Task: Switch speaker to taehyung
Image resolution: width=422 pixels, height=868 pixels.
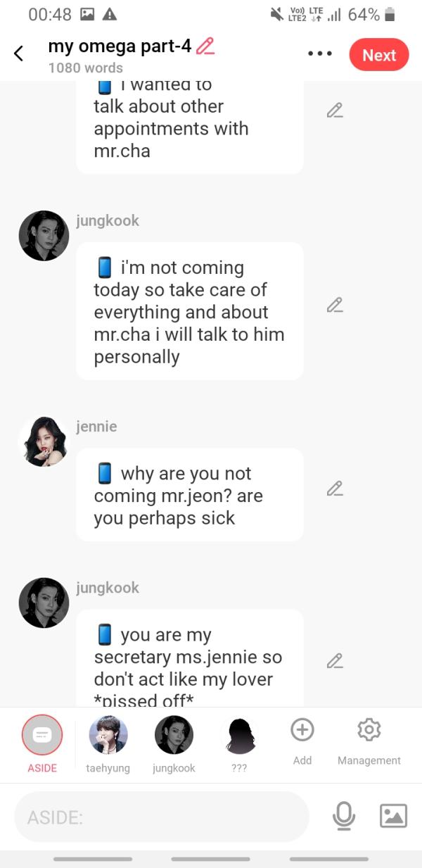Action: pyautogui.click(x=108, y=744)
